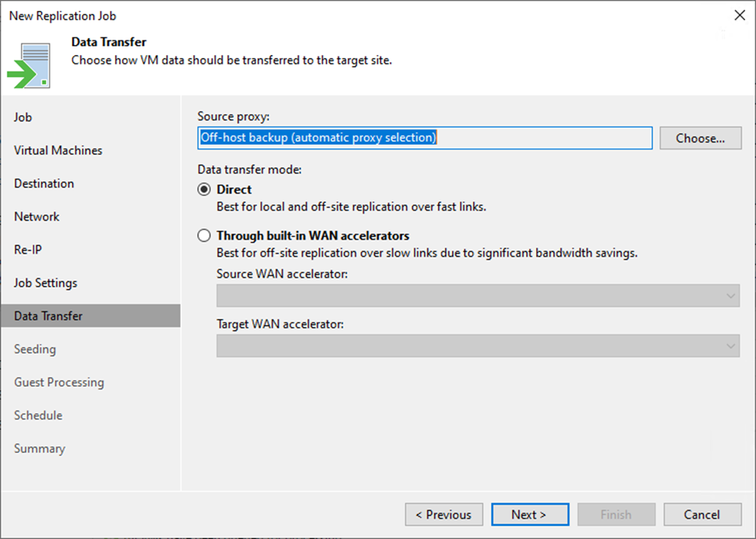Go to the Job step

click(x=23, y=117)
